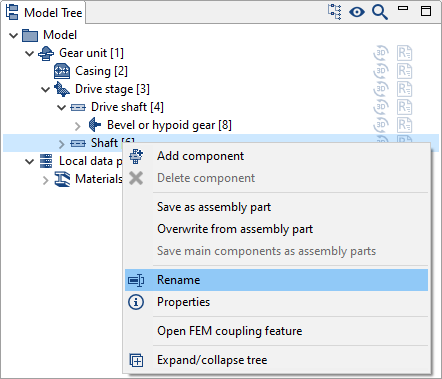Select the Model Tree tab

[x=44, y=12]
